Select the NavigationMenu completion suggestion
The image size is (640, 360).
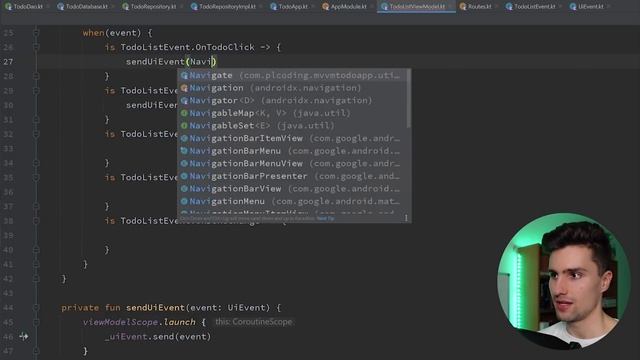[x=292, y=202]
